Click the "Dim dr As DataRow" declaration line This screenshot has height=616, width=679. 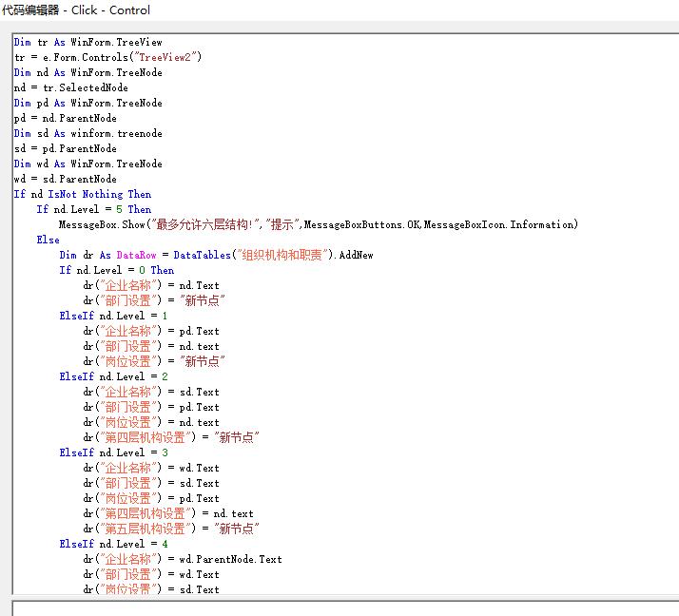pos(216,255)
